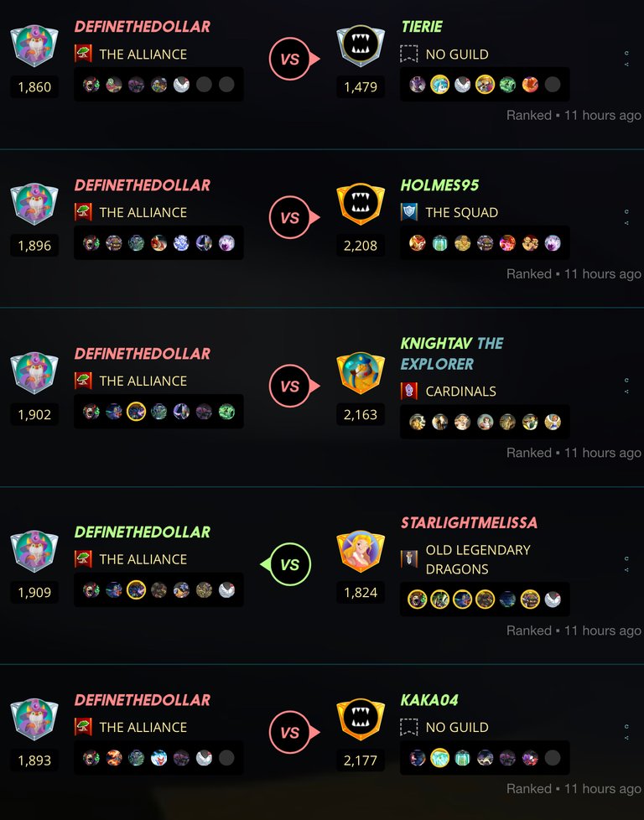This screenshot has width=644, height=820.
Task: Click the Old Legendary Dragons guild icon
Action: [409, 558]
